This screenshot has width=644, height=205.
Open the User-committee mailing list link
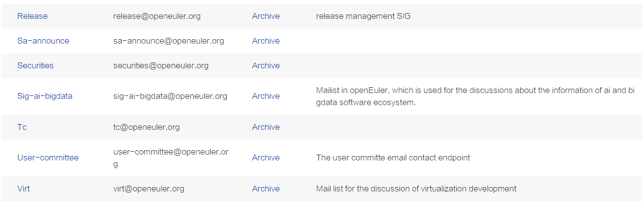click(x=48, y=158)
